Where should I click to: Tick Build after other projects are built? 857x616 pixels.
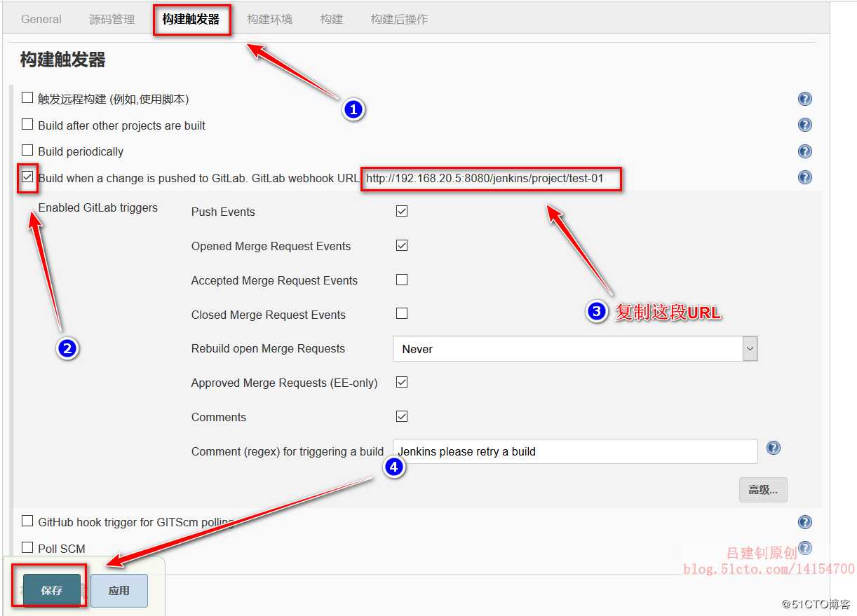click(x=27, y=125)
